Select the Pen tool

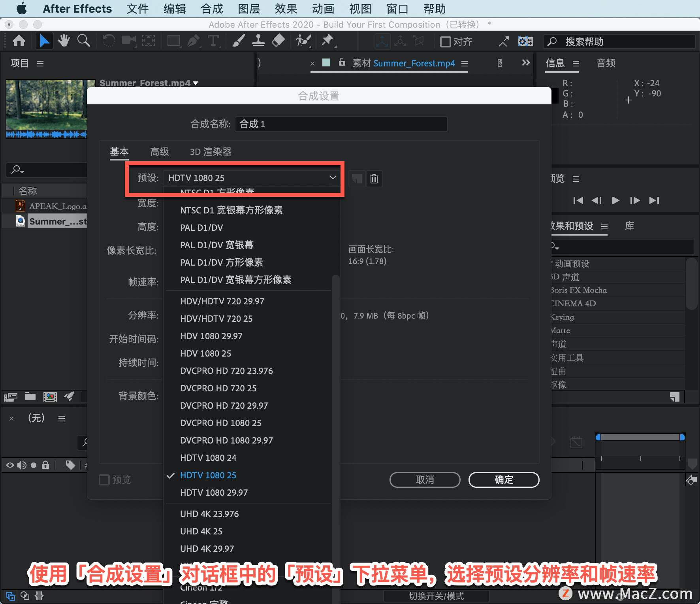point(194,41)
